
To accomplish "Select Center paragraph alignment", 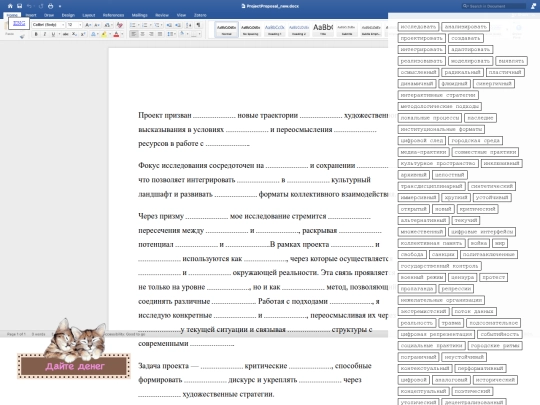I will [x=143, y=34].
